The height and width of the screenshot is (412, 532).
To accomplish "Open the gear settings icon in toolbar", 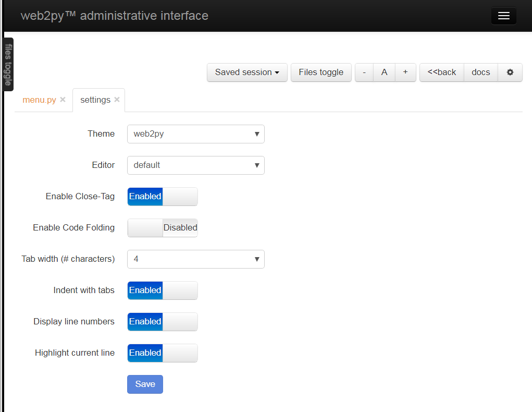I will (x=510, y=72).
